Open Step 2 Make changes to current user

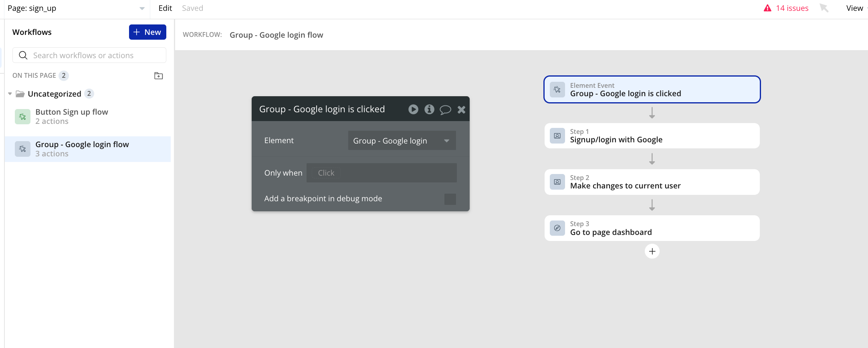tap(652, 182)
